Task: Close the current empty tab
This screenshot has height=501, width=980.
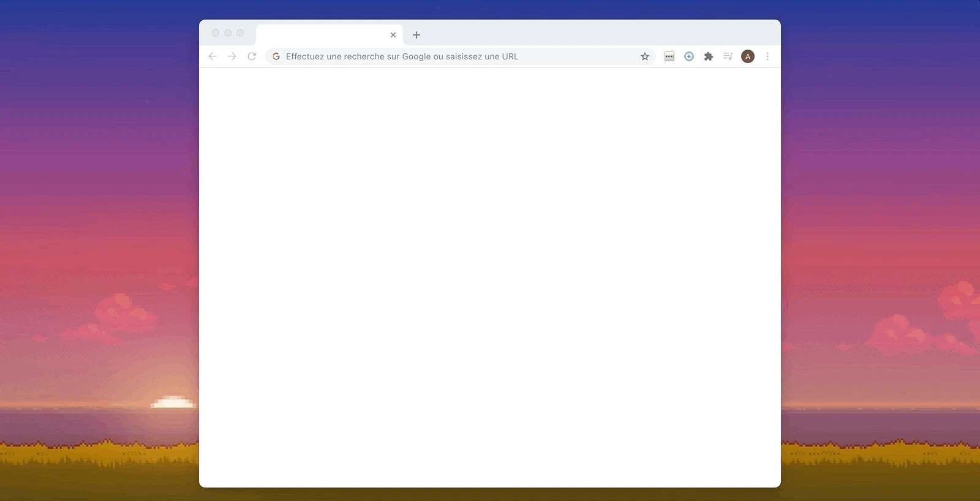Action: (x=393, y=35)
